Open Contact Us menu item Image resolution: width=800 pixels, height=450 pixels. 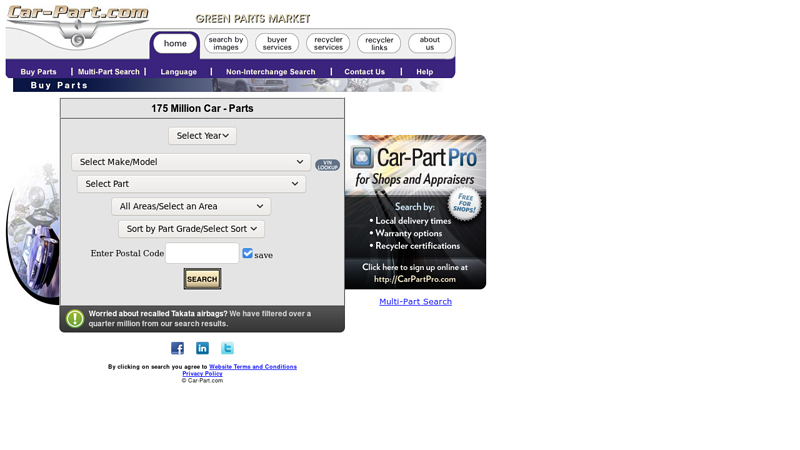[x=364, y=72]
